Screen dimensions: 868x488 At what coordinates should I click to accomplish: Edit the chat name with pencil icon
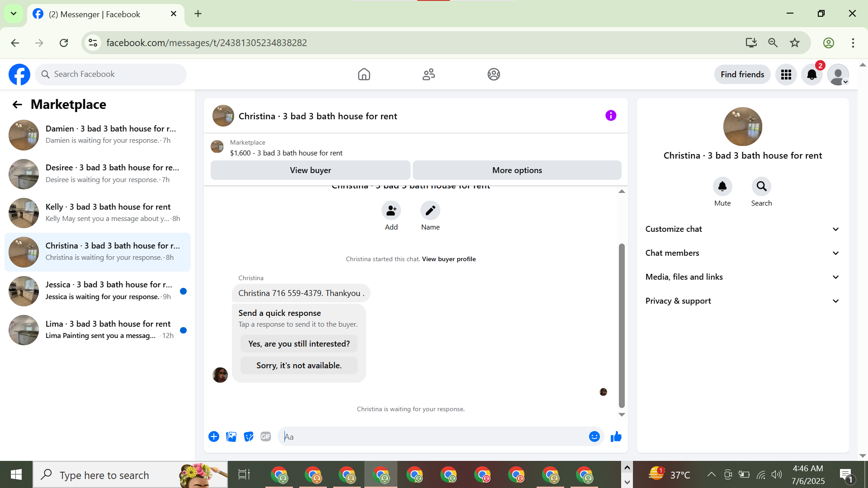(x=430, y=211)
